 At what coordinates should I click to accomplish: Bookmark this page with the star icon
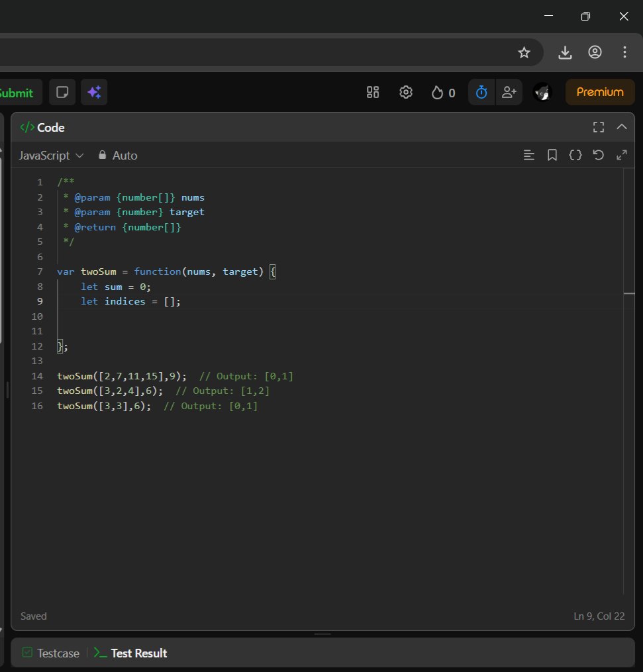pyautogui.click(x=524, y=52)
